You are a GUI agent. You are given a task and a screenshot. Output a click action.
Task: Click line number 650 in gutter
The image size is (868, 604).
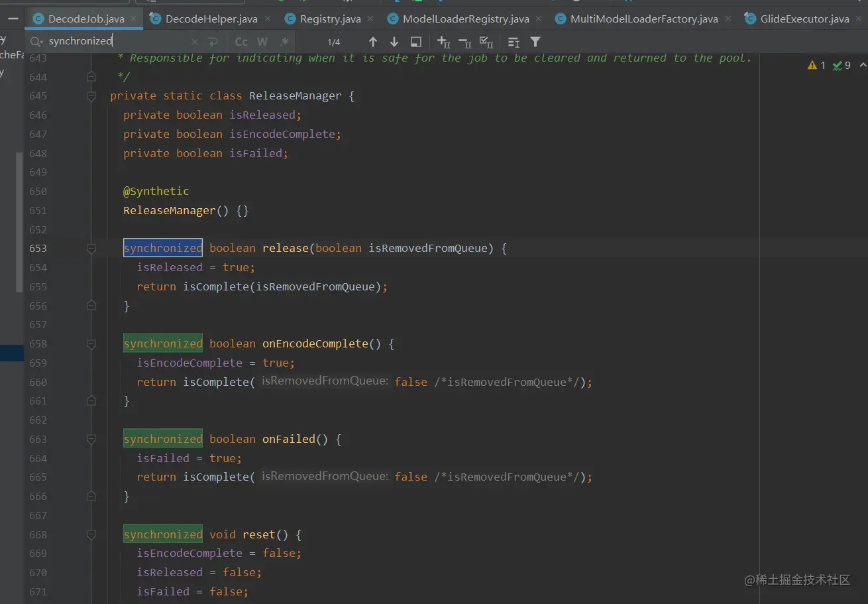[x=38, y=192]
